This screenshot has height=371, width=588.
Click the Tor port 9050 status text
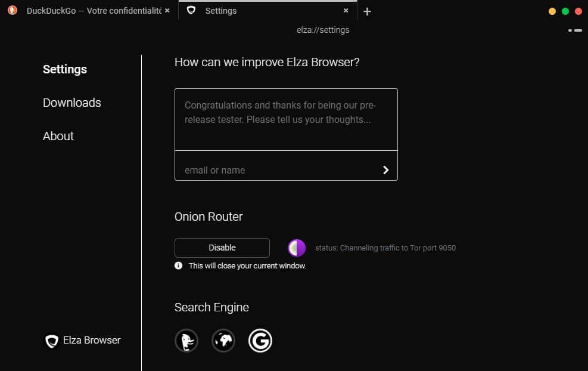pos(385,248)
